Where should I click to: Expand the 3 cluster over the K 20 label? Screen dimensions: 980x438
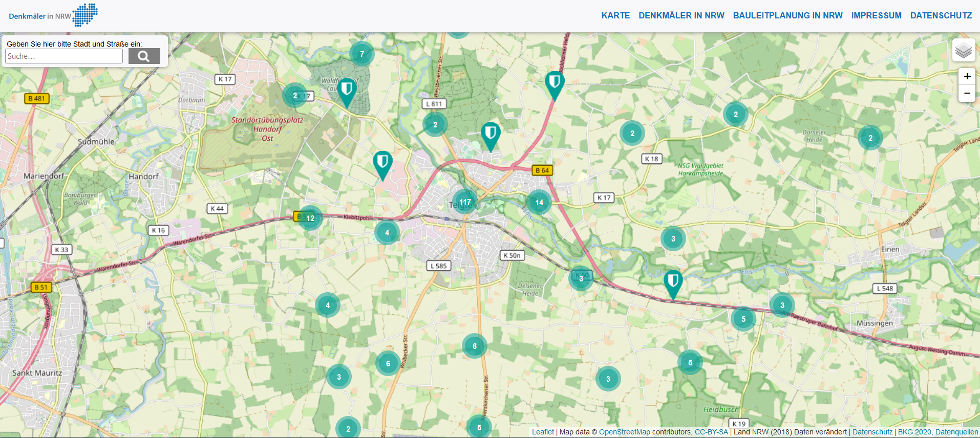[x=581, y=279]
